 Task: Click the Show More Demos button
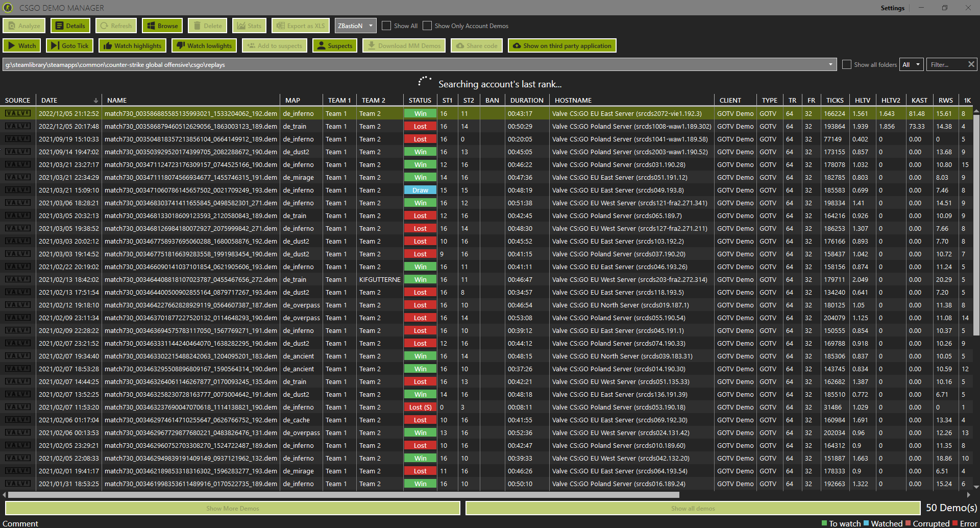(232, 508)
